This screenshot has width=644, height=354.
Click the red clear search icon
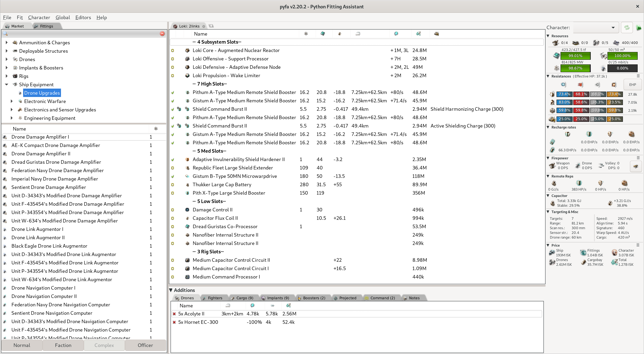[x=162, y=34]
